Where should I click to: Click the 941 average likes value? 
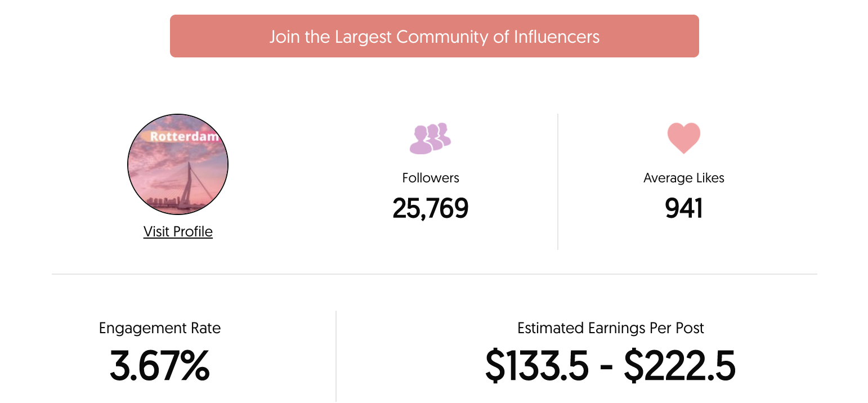(684, 208)
